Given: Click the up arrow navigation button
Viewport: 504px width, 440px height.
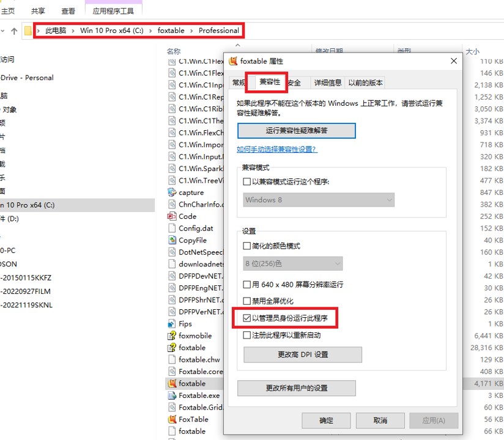Looking at the screenshot, I should pos(14,31).
